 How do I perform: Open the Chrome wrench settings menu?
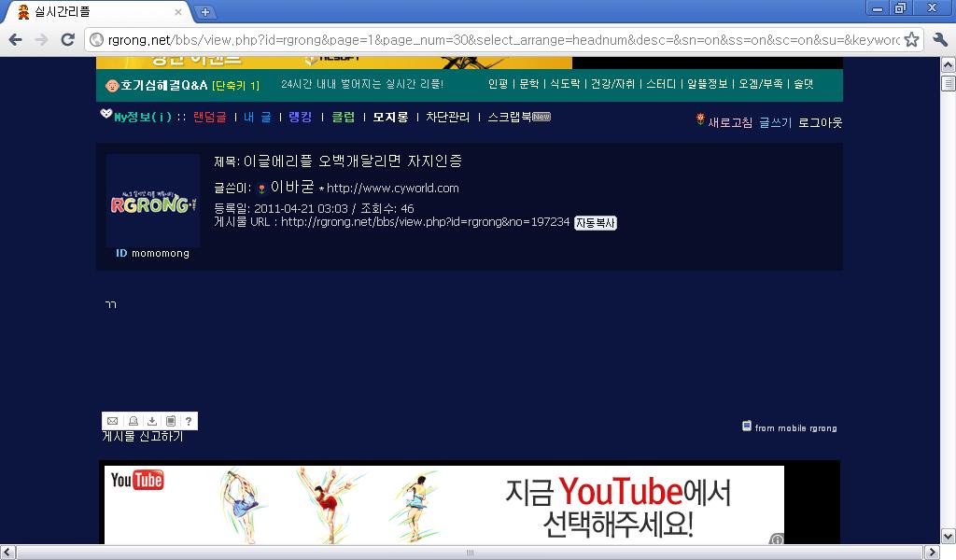939,39
